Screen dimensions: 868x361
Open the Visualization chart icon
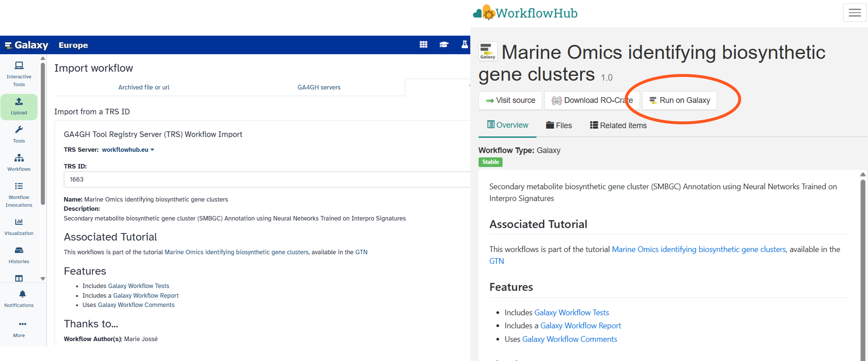coord(19,222)
